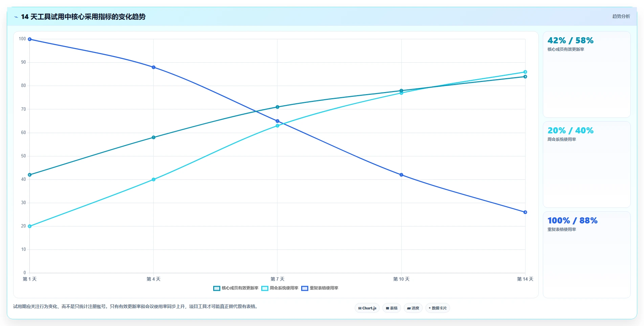Click the 核心成员有效更新率 point at 第 4 天

(154, 137)
